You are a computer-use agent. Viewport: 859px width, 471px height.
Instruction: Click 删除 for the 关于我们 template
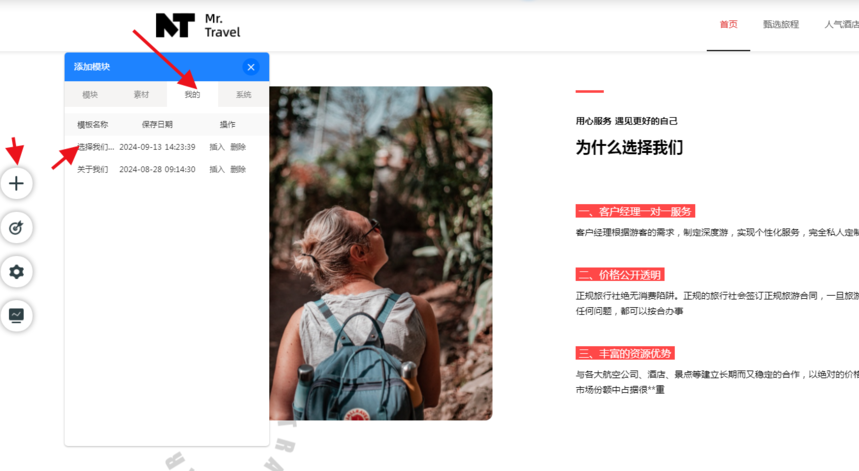tap(238, 169)
